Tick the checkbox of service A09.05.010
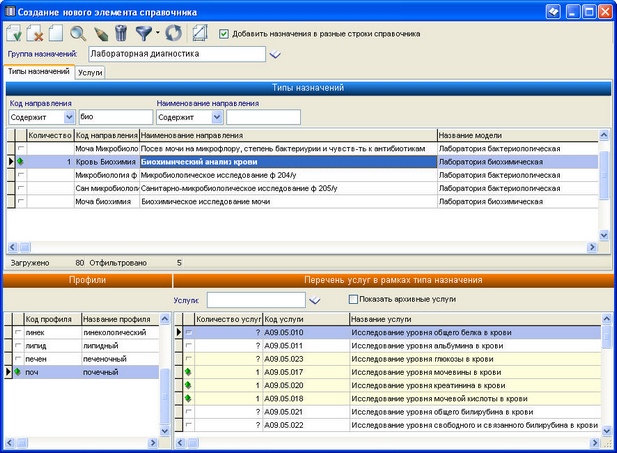 tap(188, 332)
